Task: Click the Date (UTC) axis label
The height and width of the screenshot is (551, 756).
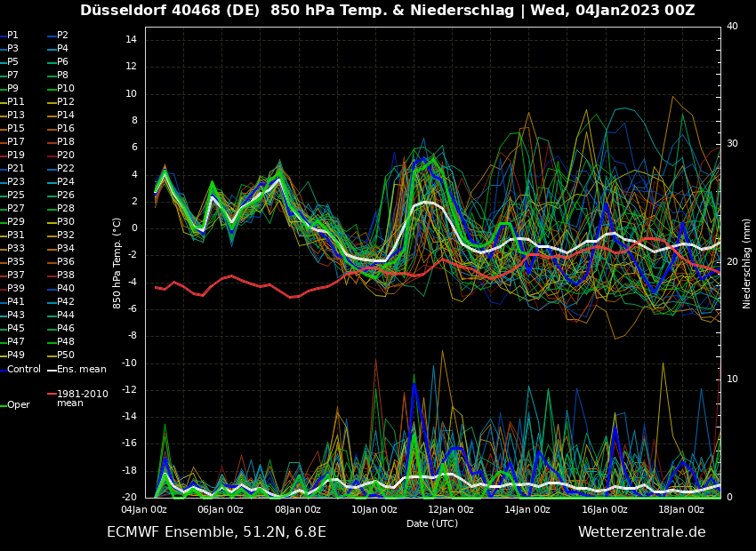Action: click(432, 524)
